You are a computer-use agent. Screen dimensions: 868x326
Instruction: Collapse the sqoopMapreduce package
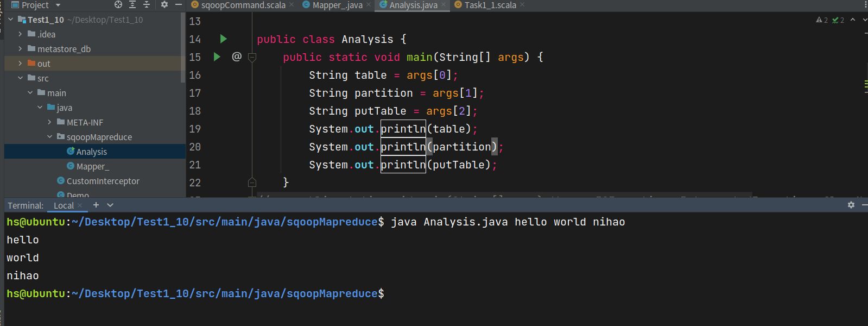pos(50,136)
